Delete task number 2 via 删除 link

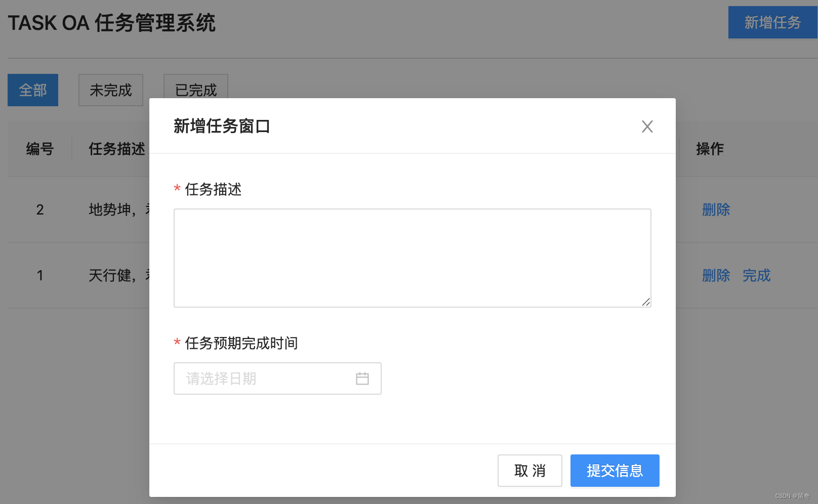pyautogui.click(x=716, y=209)
